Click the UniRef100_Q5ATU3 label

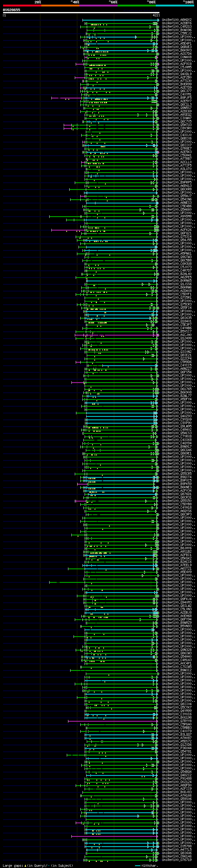(x=177, y=125)
